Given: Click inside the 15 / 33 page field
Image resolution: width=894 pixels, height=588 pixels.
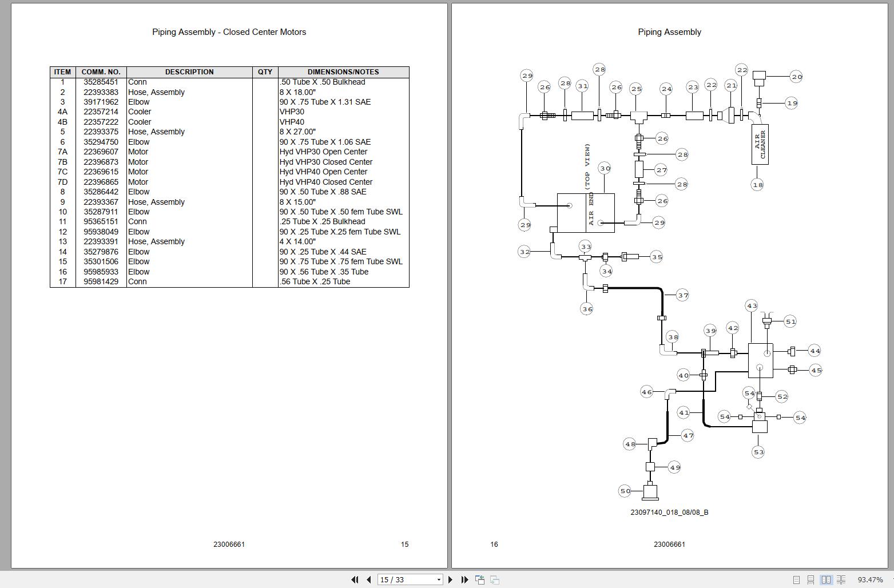Looking at the screenshot, I should (400, 579).
